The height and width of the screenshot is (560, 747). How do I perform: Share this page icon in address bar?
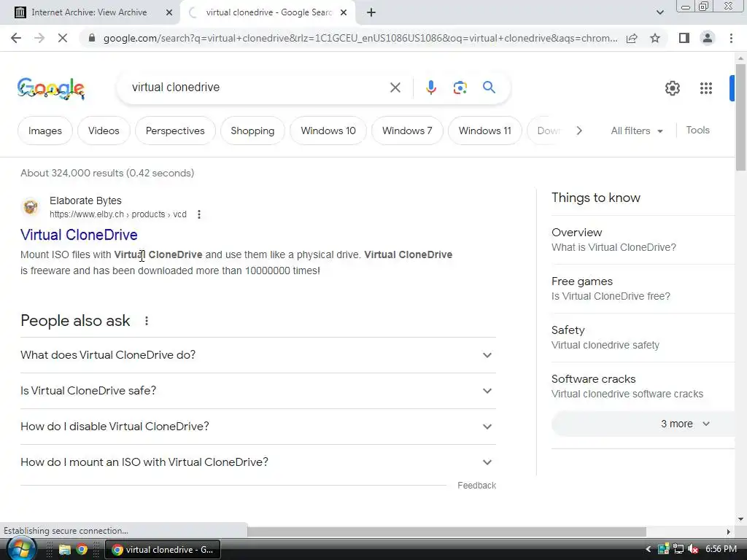coord(632,38)
